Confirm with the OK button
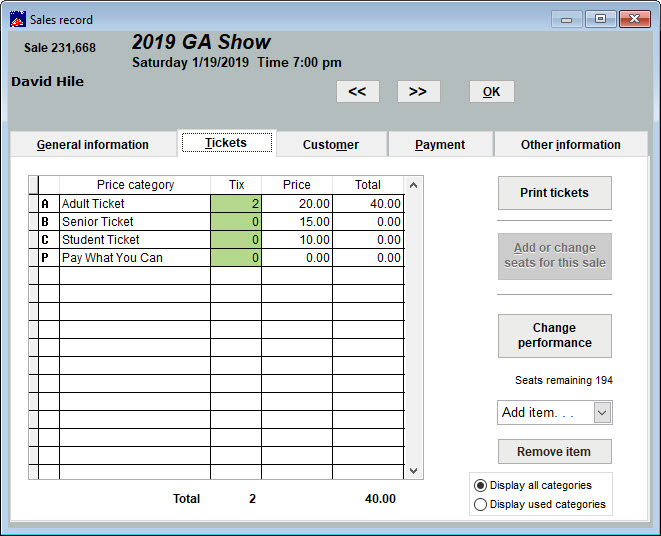Screen dimensions: 661x536 tap(492, 92)
